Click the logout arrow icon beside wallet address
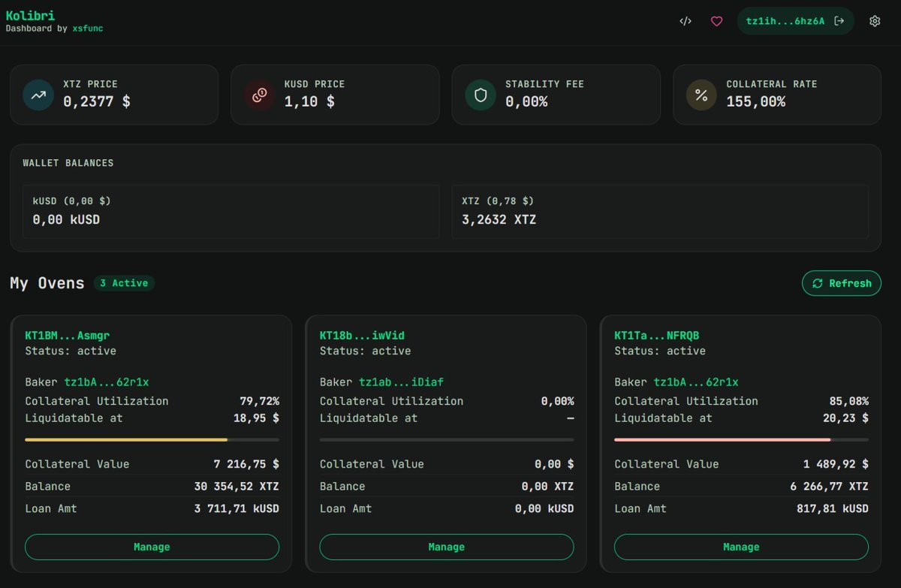901x588 pixels. 839,21
